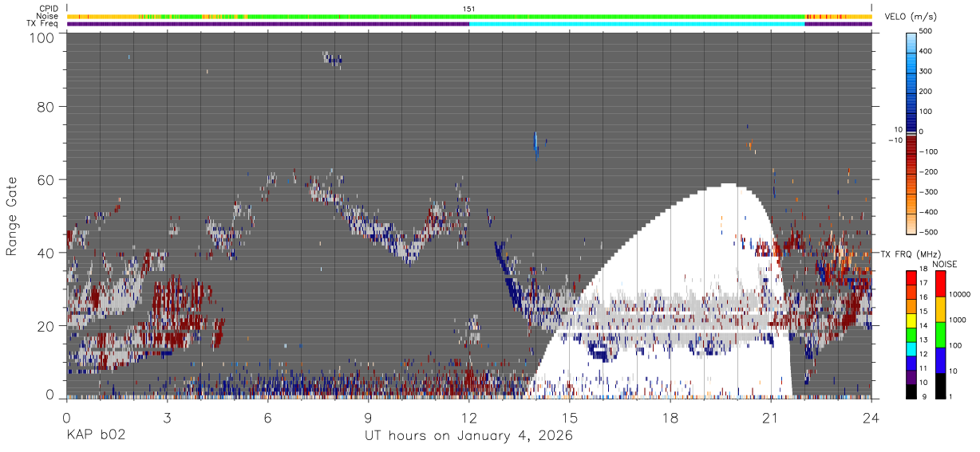Viewport: 980px width, 452px height.
Task: Click velocity scale label -100
Action: tap(930, 151)
